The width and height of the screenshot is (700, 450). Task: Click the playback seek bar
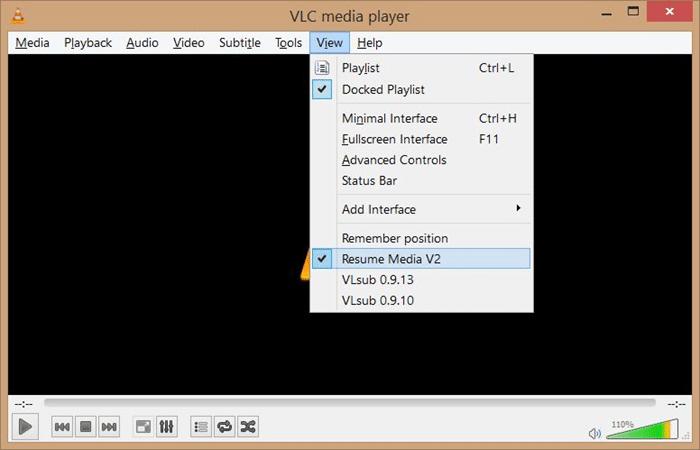[x=350, y=403]
